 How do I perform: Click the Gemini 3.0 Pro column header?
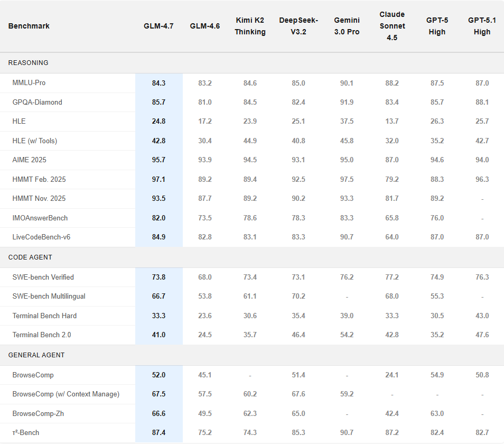coord(347,25)
